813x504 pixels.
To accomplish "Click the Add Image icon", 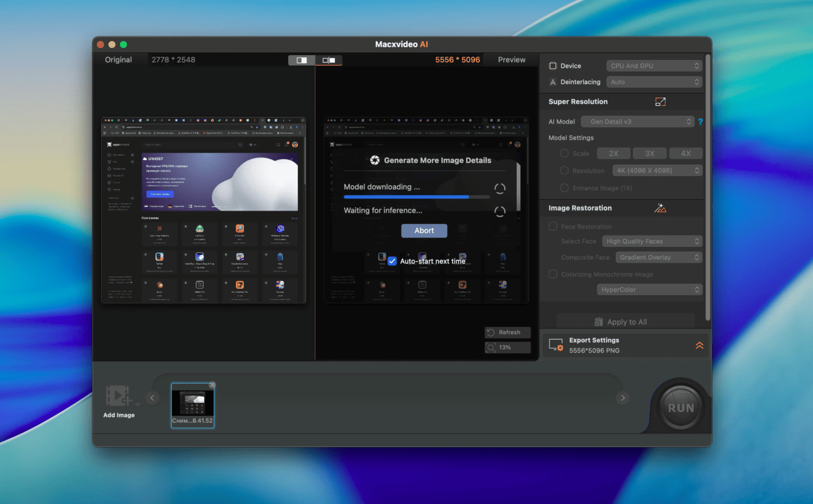I will [119, 396].
